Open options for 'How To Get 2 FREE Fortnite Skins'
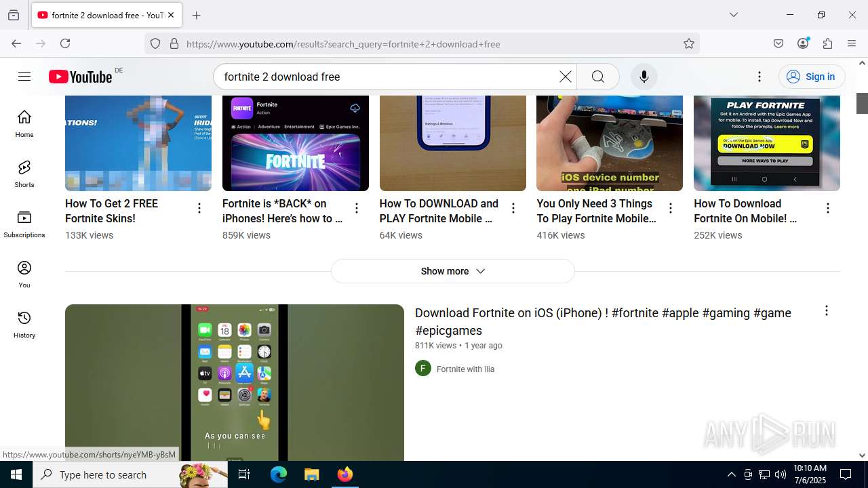The height and width of the screenshot is (488, 868). 199,208
